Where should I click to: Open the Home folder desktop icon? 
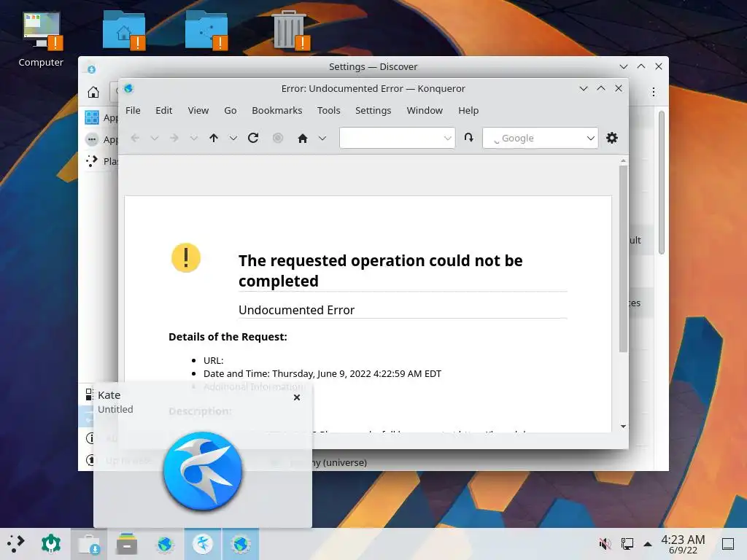pyautogui.click(x=124, y=30)
